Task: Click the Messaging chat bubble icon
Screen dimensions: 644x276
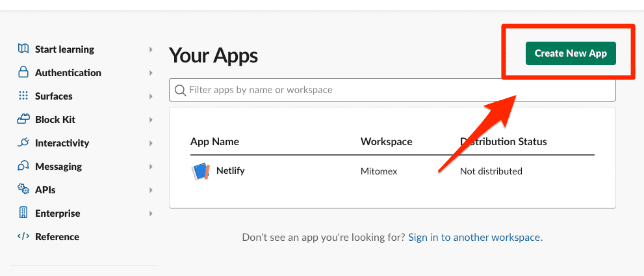Action: tap(23, 166)
